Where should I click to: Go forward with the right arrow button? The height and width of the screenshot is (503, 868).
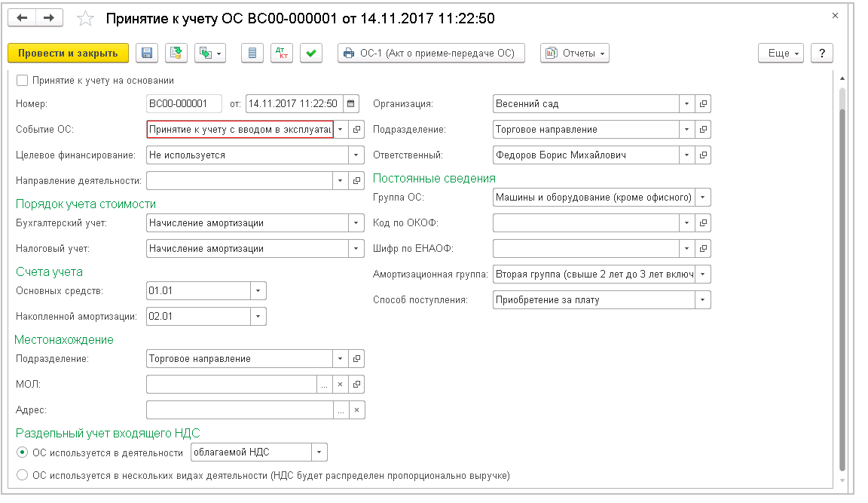[49, 18]
